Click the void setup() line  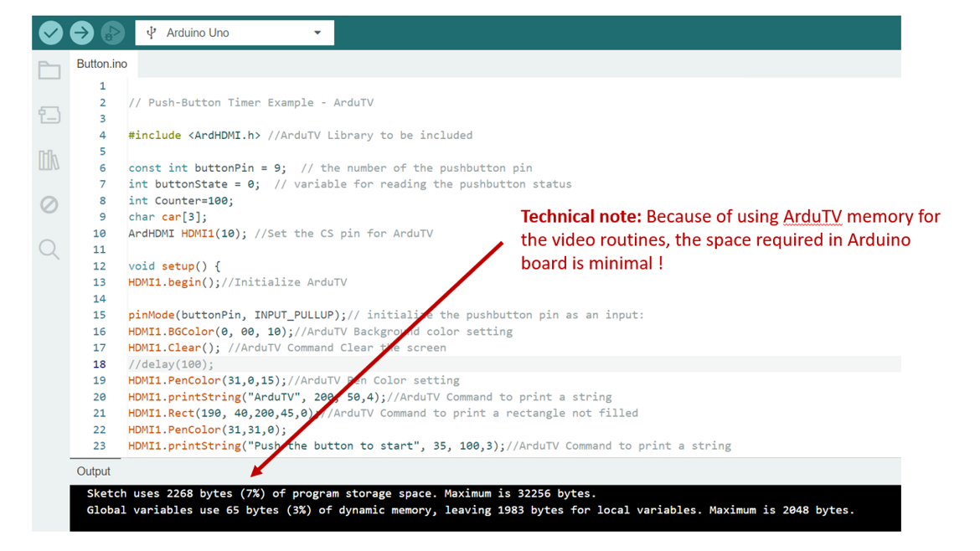[x=174, y=266]
